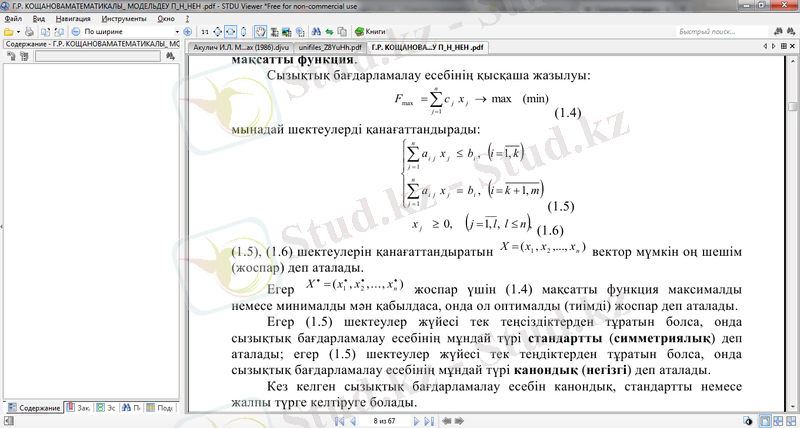Open the Книги library button
The width and height of the screenshot is (800, 428).
[366, 32]
